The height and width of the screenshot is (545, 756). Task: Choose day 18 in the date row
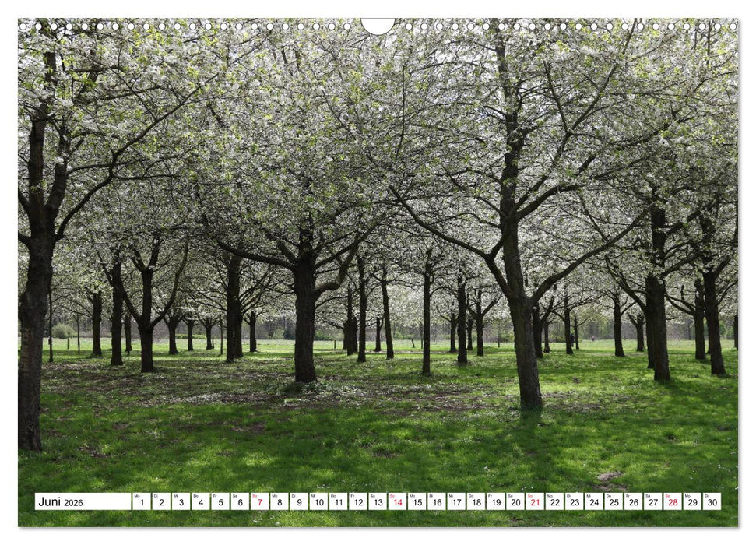476,501
